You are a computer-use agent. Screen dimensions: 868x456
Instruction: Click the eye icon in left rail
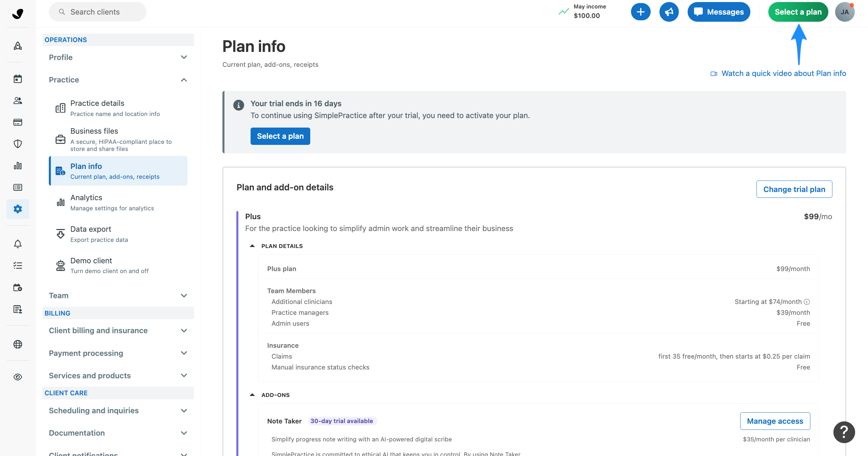18,377
